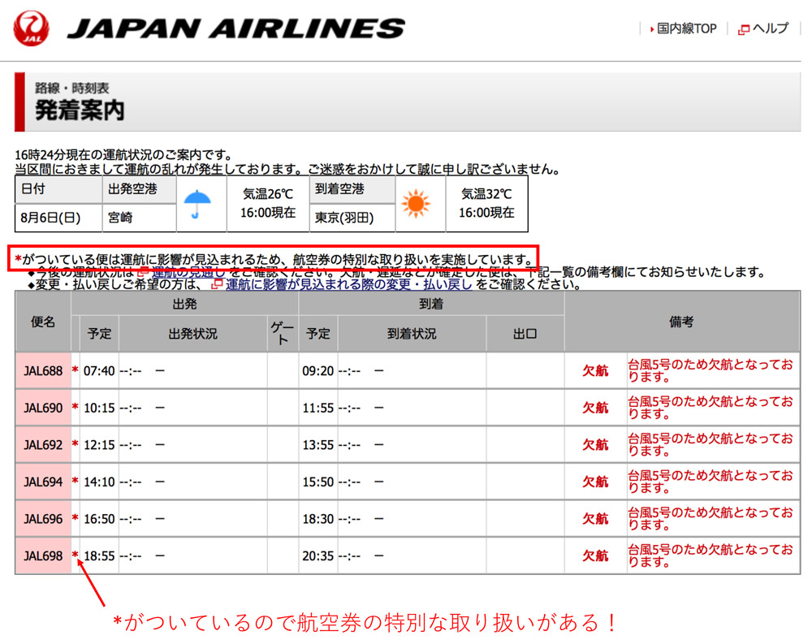Select flight JAL692 row name cell
Screen dimensions: 812x644
point(43,445)
